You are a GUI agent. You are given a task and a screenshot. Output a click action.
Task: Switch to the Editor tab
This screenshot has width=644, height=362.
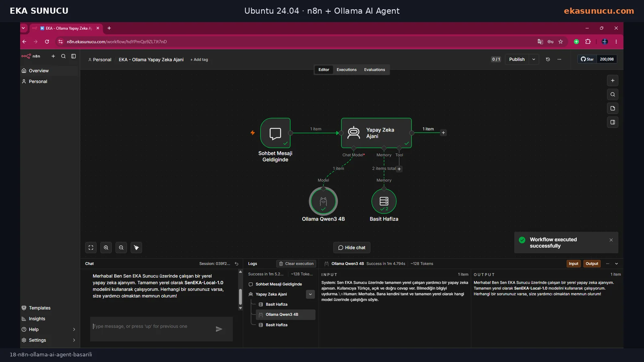tap(324, 70)
